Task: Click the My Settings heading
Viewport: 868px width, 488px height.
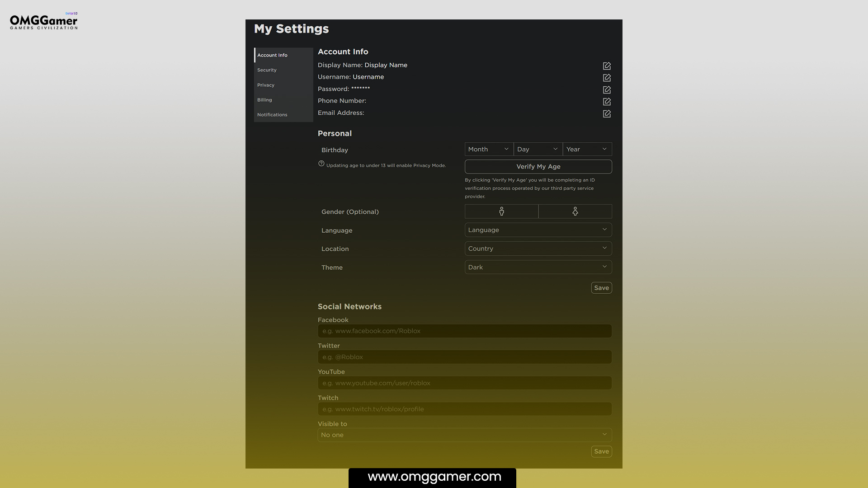Action: coord(292,29)
